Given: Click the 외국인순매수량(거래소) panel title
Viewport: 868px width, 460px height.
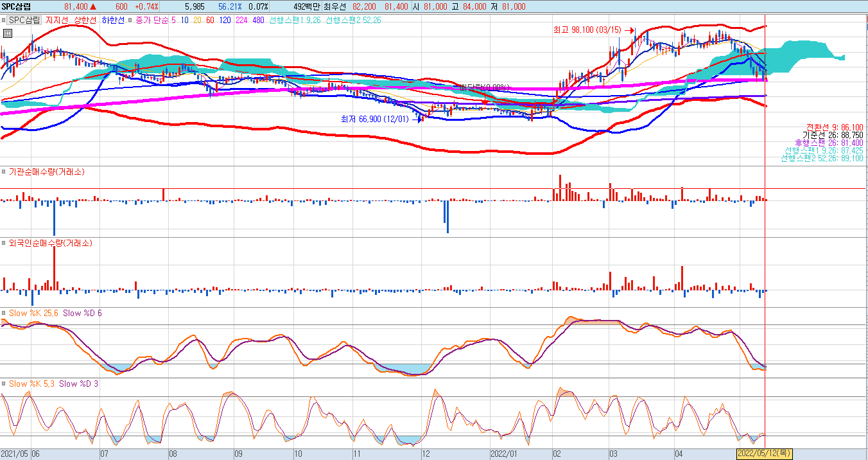Looking at the screenshot, I should [50, 243].
